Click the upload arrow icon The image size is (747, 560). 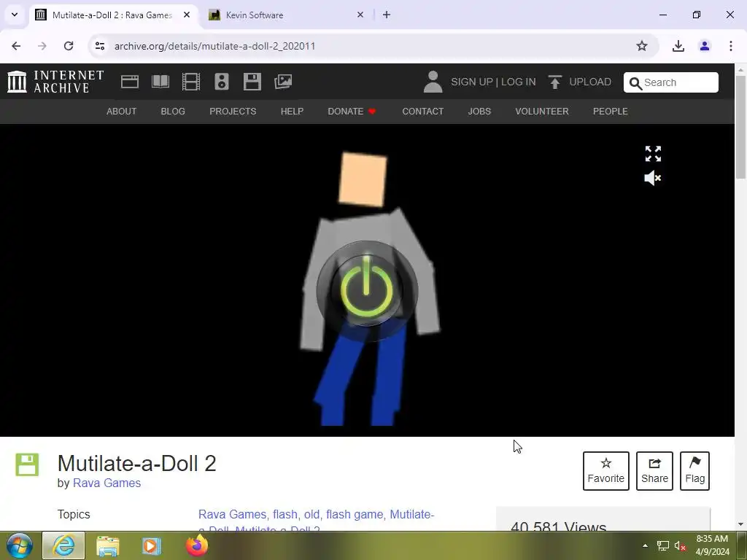[x=554, y=82]
